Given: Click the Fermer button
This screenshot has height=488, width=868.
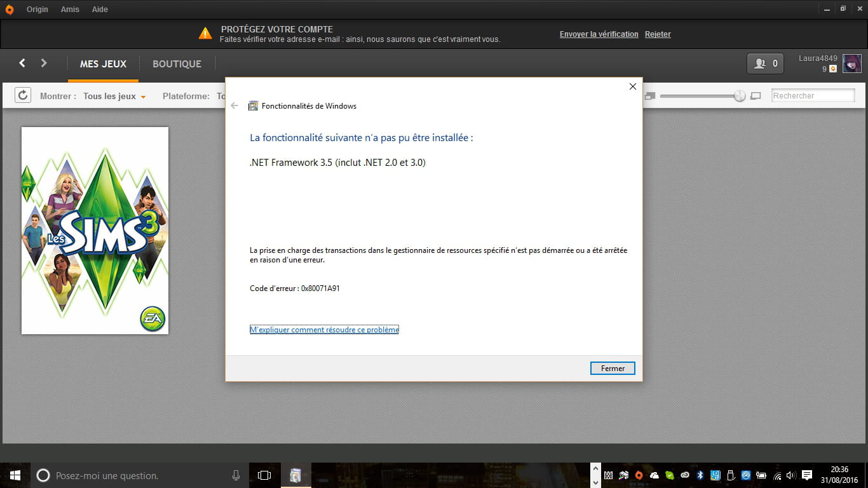Looking at the screenshot, I should [x=613, y=369].
